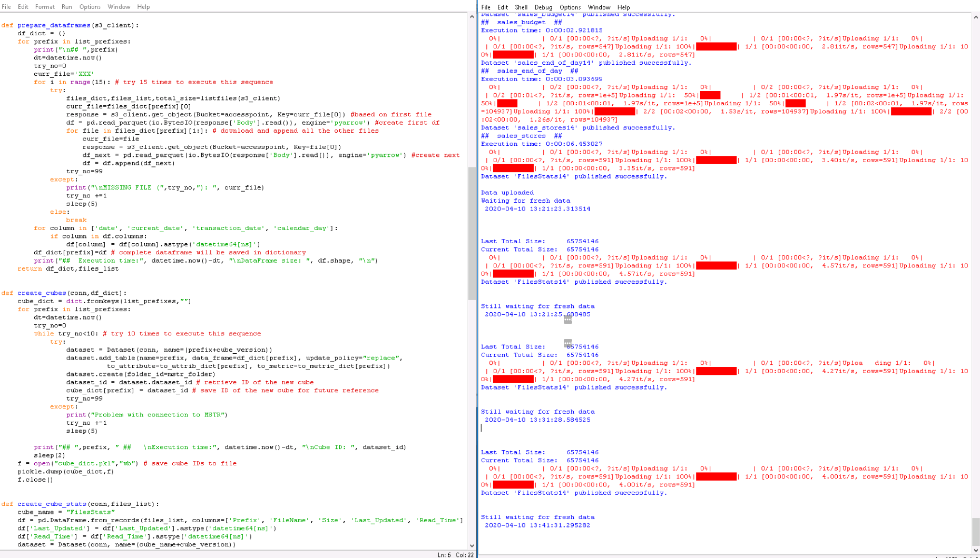
Task: Open Help in the editor window
Action: [143, 7]
